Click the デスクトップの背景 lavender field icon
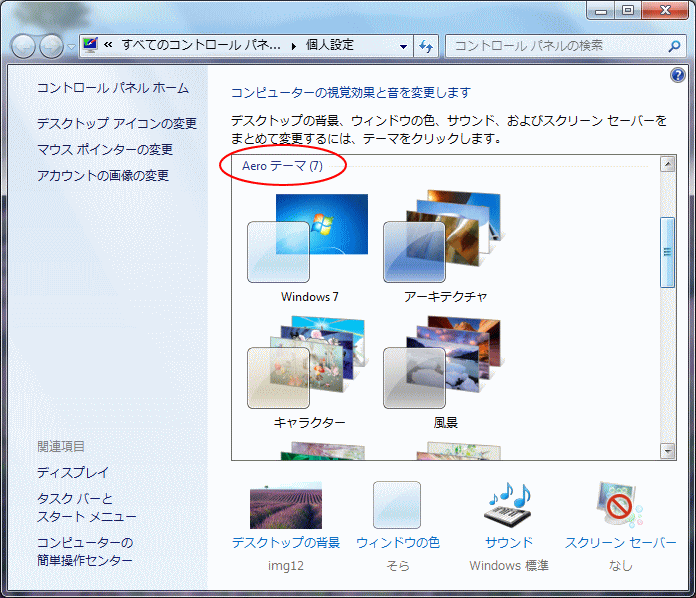Viewport: 696px width, 598px height. click(x=286, y=505)
